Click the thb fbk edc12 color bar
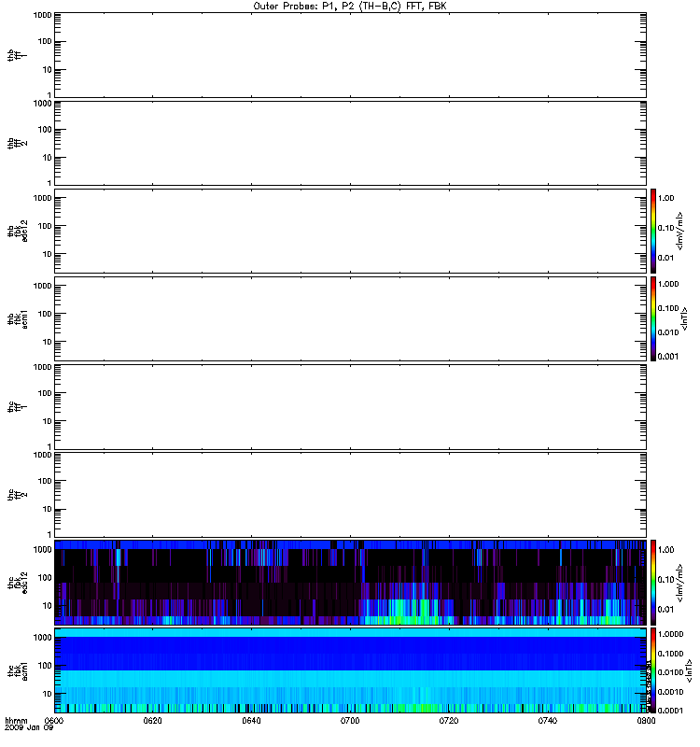 pos(653,231)
